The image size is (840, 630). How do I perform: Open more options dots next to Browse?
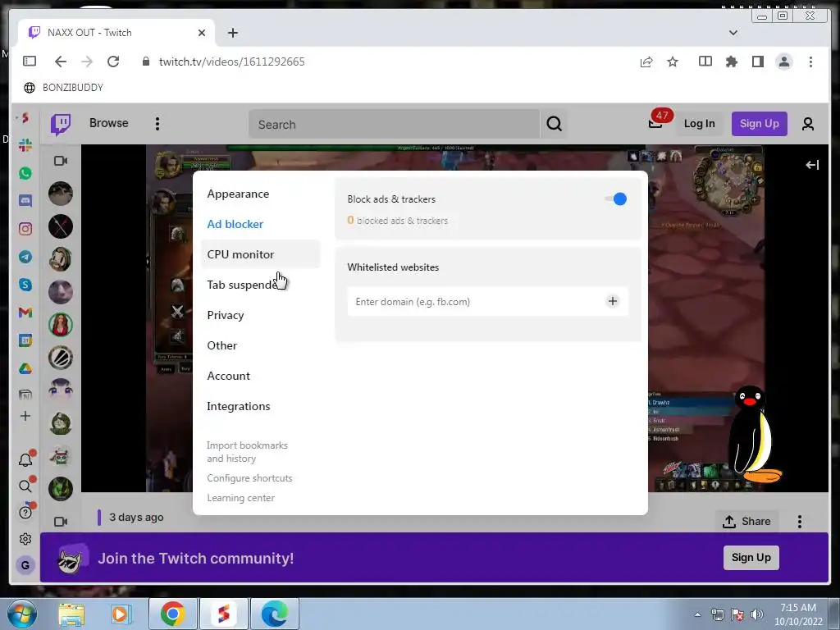coord(157,124)
